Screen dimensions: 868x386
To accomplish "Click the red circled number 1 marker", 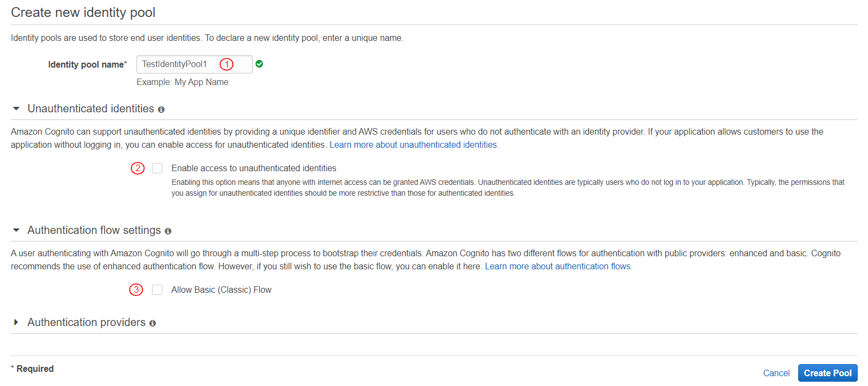I will click(227, 64).
